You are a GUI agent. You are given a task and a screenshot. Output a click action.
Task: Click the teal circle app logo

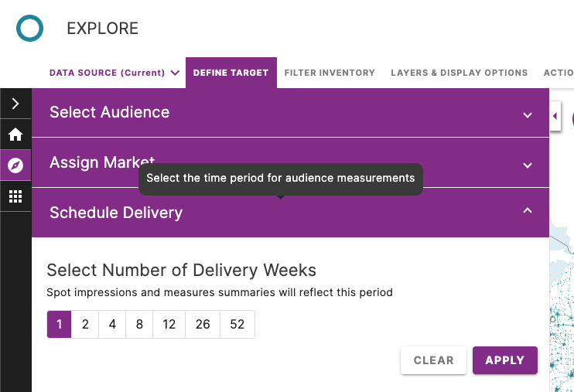29,28
